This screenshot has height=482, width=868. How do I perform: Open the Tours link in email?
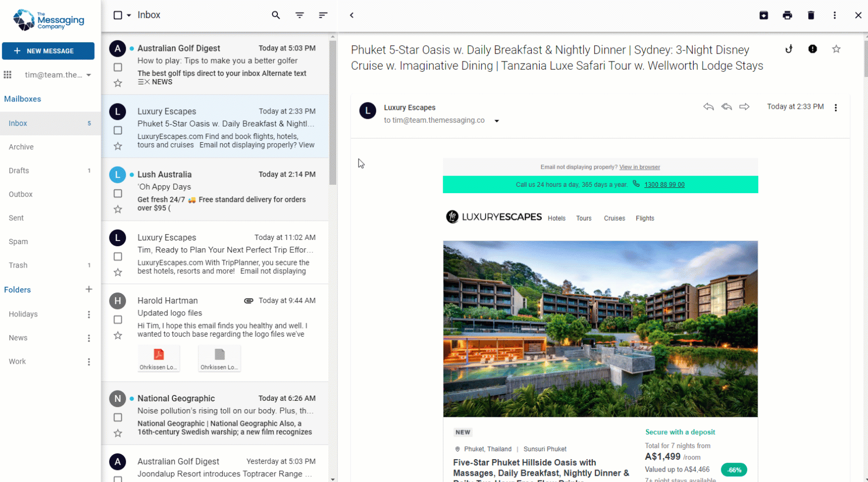[x=584, y=219]
